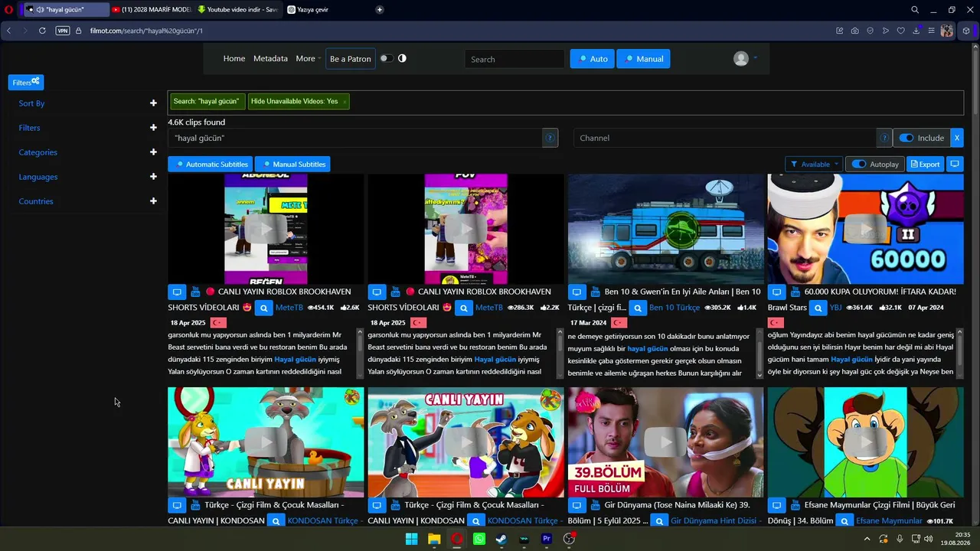This screenshot has height=551, width=980.
Task: Open the user avatar account menu
Action: (x=741, y=59)
